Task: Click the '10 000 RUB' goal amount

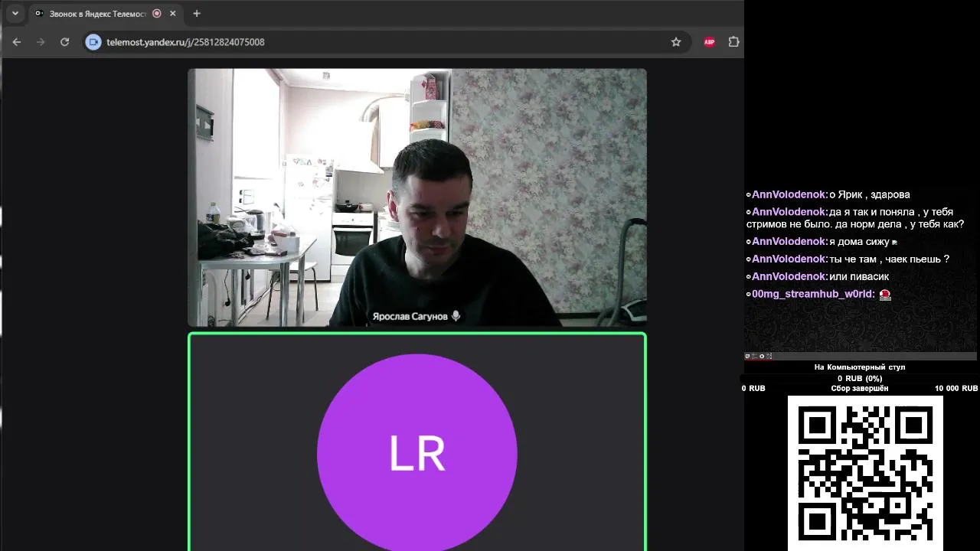Action: [x=955, y=389]
